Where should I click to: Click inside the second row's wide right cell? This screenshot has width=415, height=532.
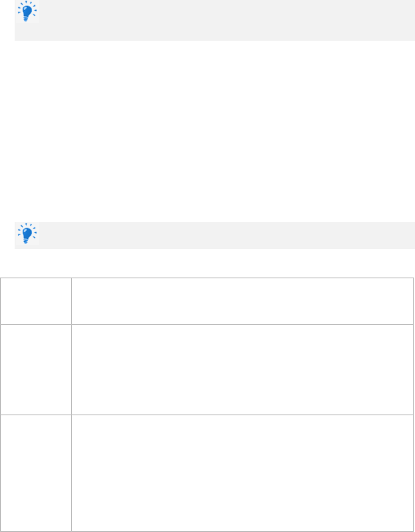(242, 347)
